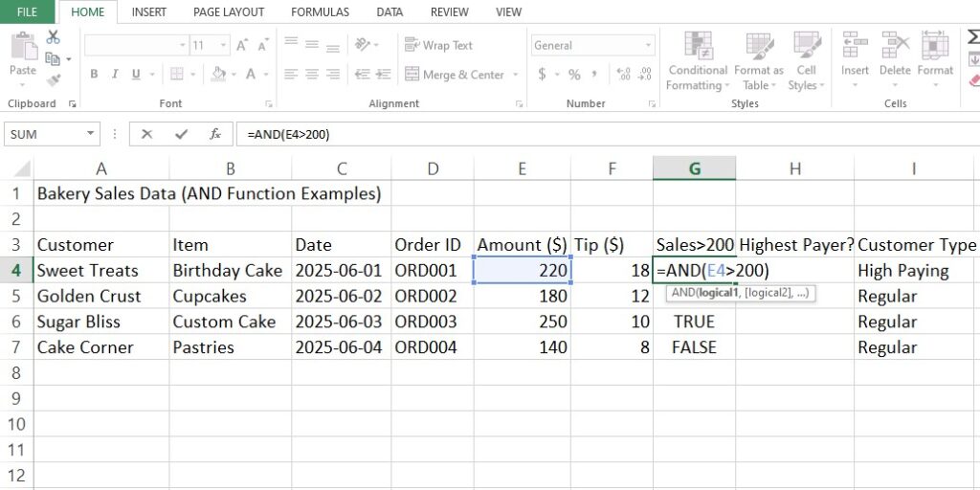980x490 pixels.
Task: Switch to the VIEW tab
Action: click(x=508, y=11)
